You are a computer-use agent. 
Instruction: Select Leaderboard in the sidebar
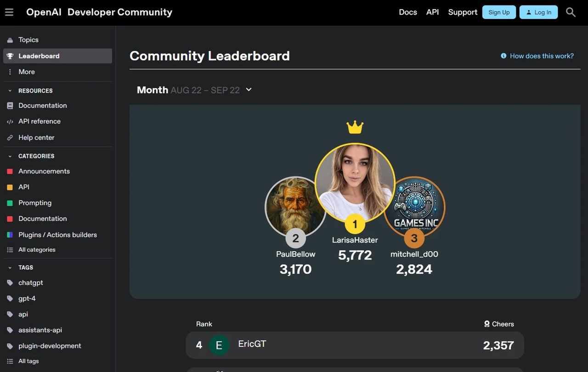[57, 56]
